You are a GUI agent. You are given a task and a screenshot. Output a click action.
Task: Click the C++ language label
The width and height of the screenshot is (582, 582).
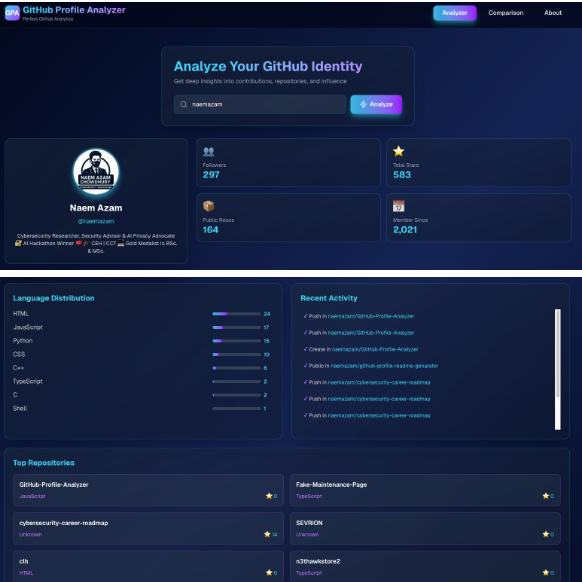pyautogui.click(x=18, y=368)
